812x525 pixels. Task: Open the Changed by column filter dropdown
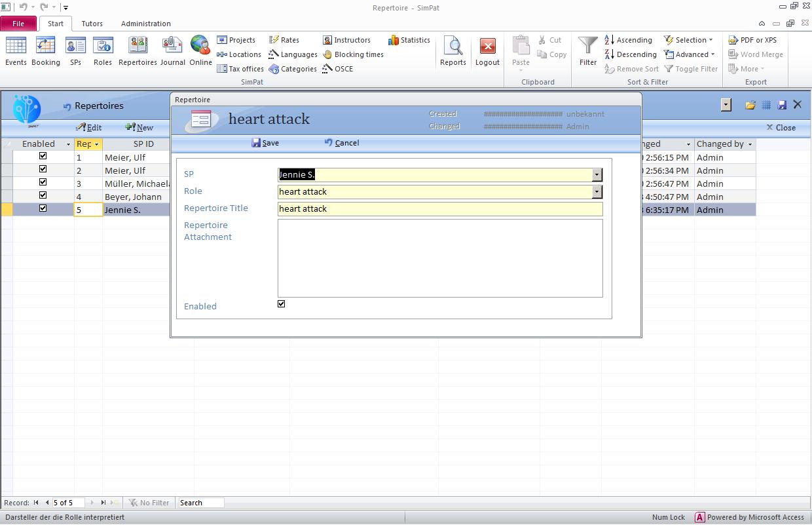click(750, 144)
